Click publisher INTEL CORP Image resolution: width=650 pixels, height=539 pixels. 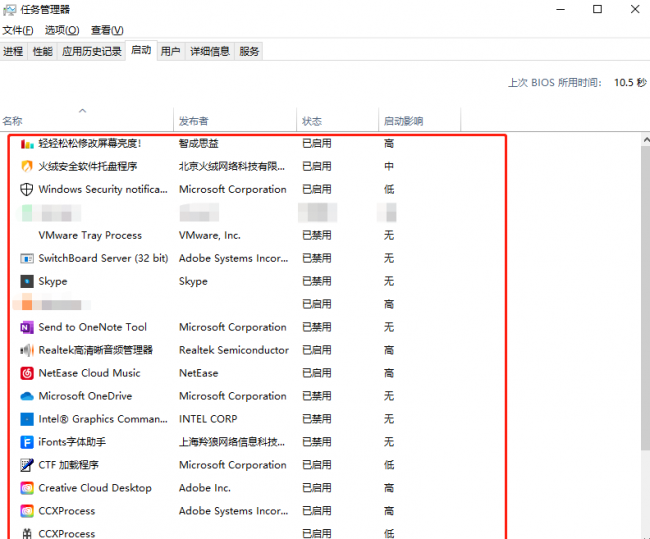pyautogui.click(x=208, y=419)
